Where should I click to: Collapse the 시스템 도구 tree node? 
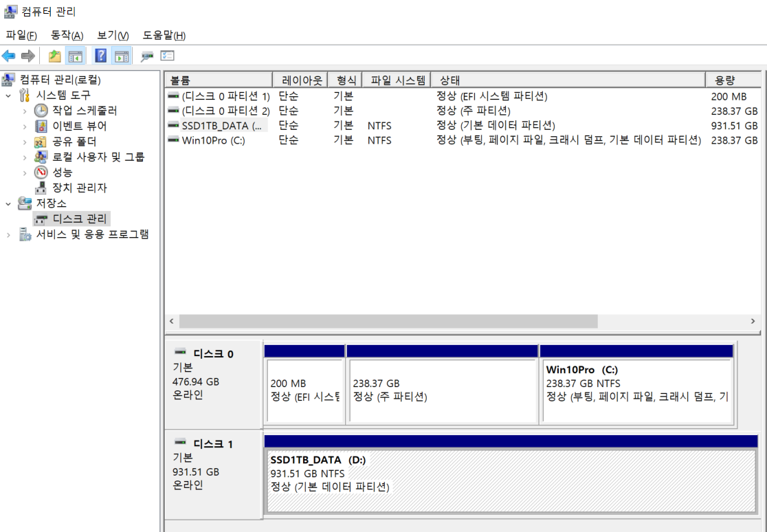tap(8, 96)
